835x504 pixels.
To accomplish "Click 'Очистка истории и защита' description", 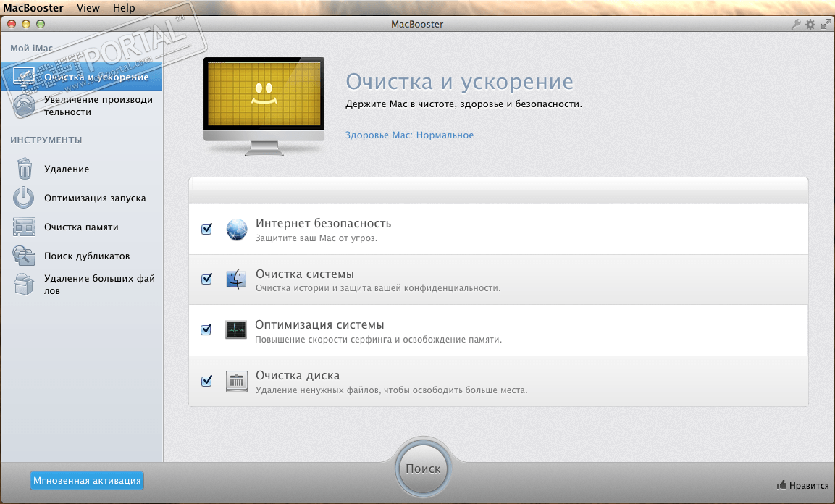I will tap(377, 288).
